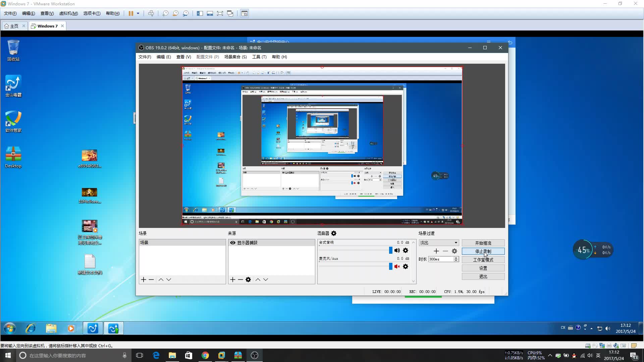Screen dimensions: 644x362
Task: Open Internet Explorer in VM taskbar
Action: (31, 328)
